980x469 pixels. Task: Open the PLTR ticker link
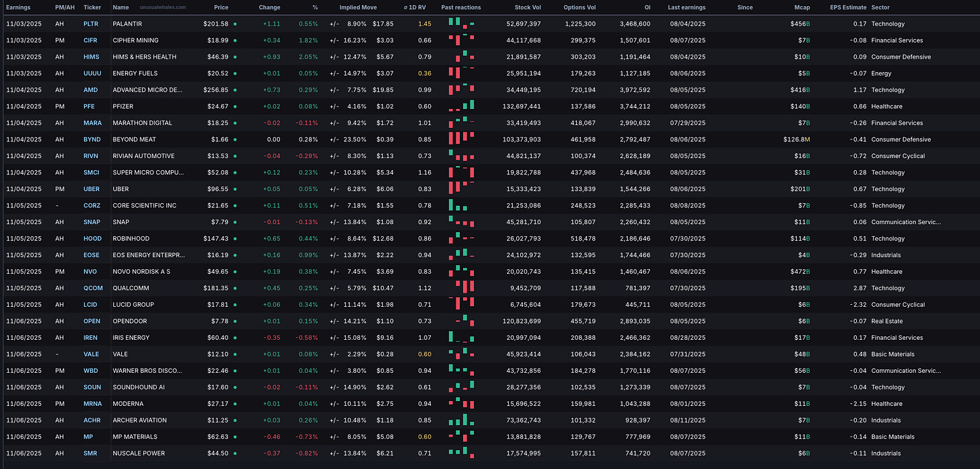[x=91, y=24]
